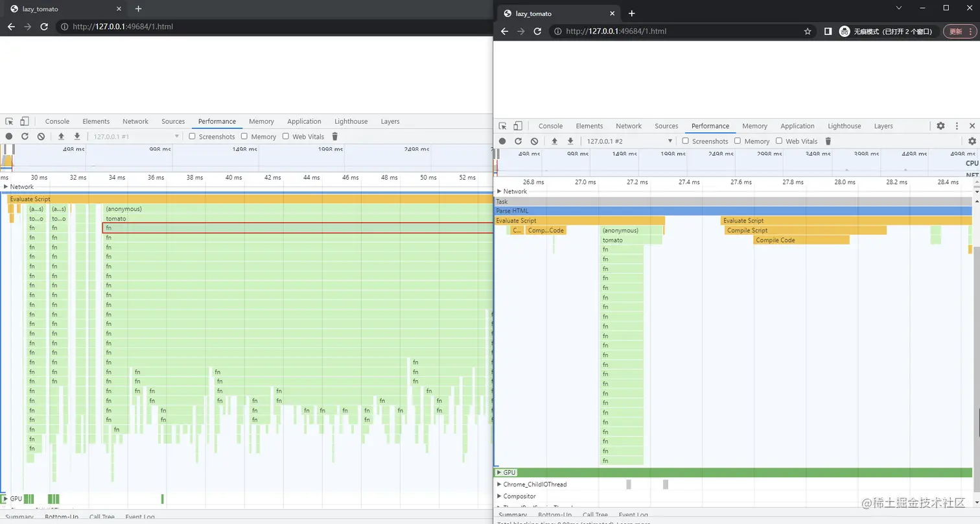
Task: Close the DevTools panel in right window
Action: pos(972,126)
